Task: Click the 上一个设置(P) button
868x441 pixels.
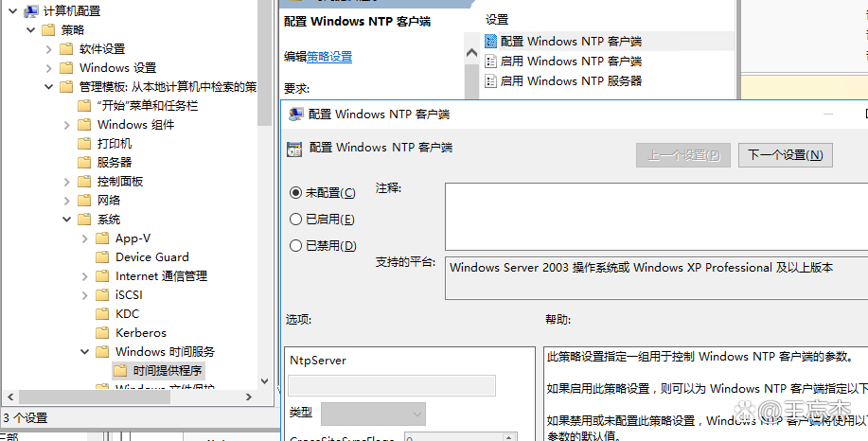Action: [683, 155]
